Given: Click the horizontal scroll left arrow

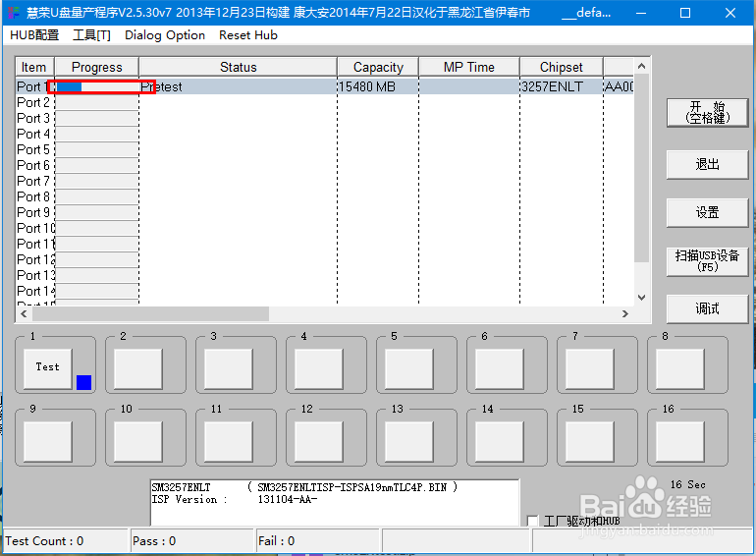Looking at the screenshot, I should click(24, 314).
